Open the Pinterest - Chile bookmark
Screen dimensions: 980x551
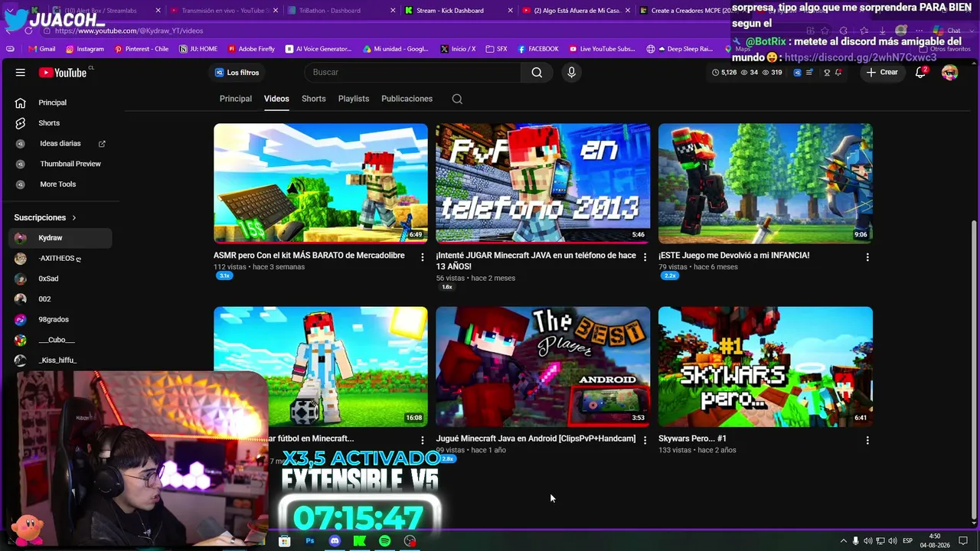coord(142,49)
